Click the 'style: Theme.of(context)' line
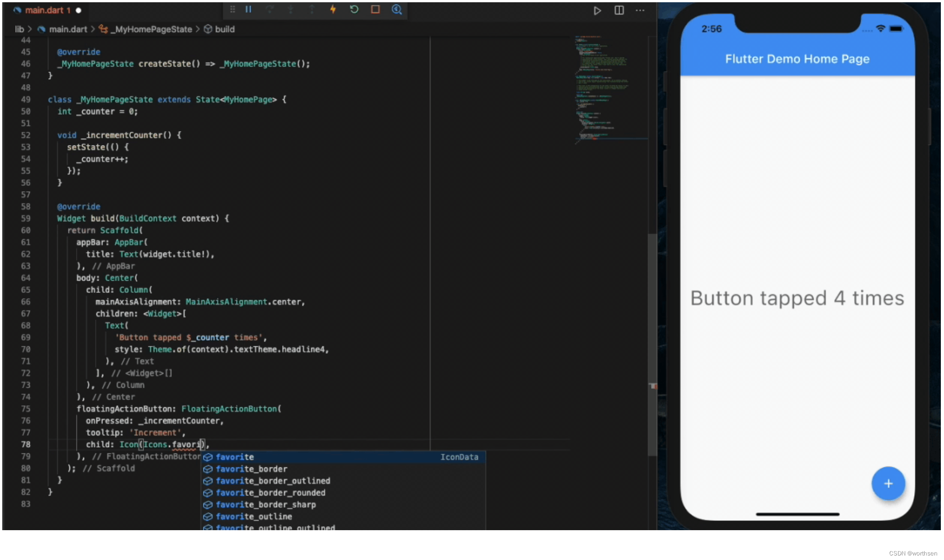 tap(222, 349)
